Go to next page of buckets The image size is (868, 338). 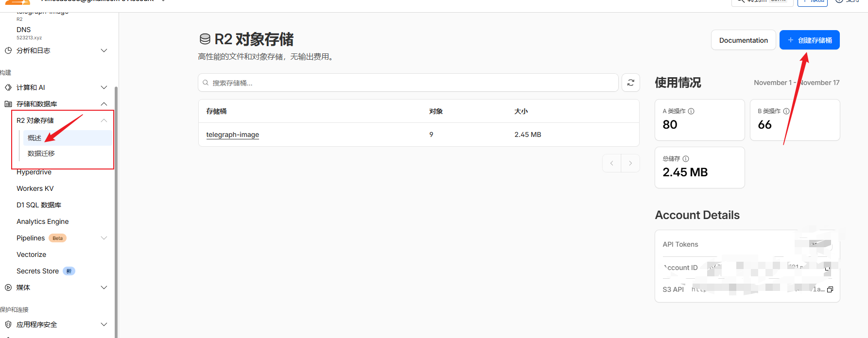coord(630,163)
